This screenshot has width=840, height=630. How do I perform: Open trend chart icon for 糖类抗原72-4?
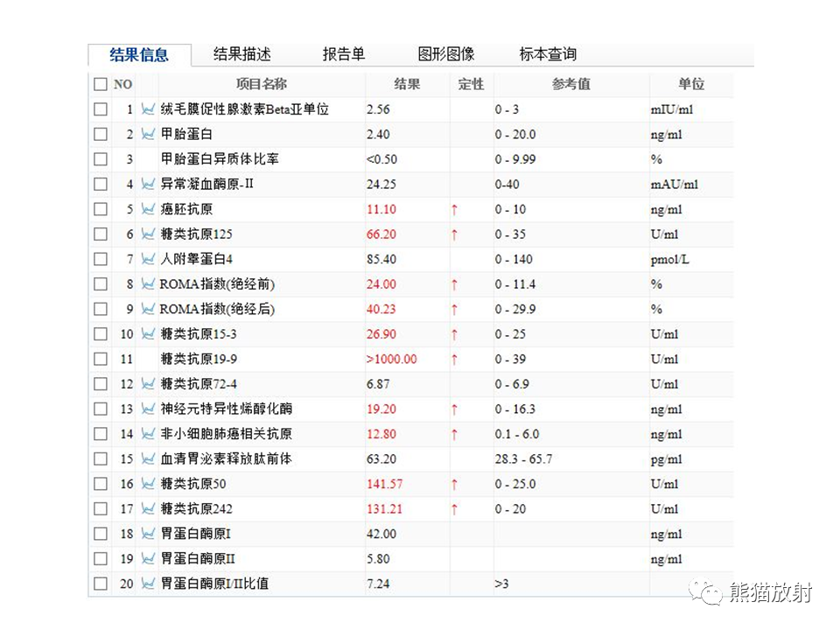[x=148, y=384]
